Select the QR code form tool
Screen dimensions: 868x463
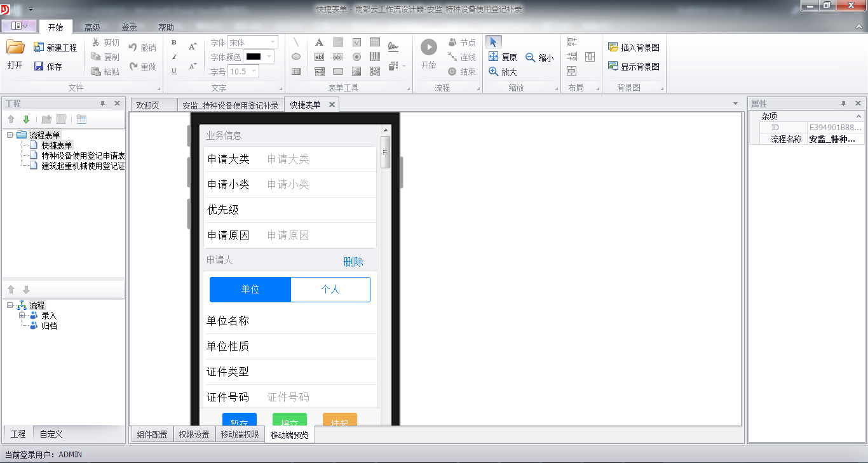[x=375, y=71]
